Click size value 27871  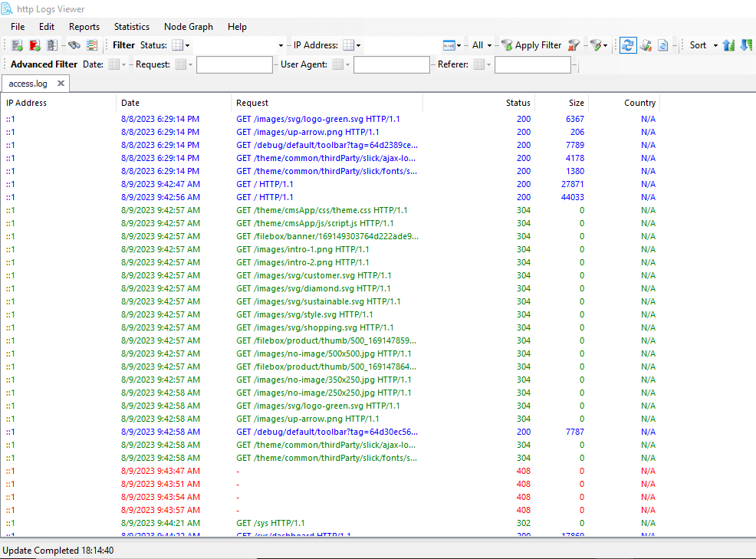tap(572, 184)
